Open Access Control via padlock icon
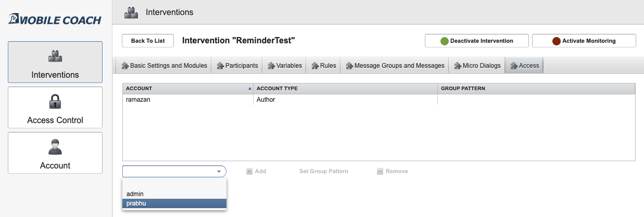644x217 pixels. coord(55,101)
